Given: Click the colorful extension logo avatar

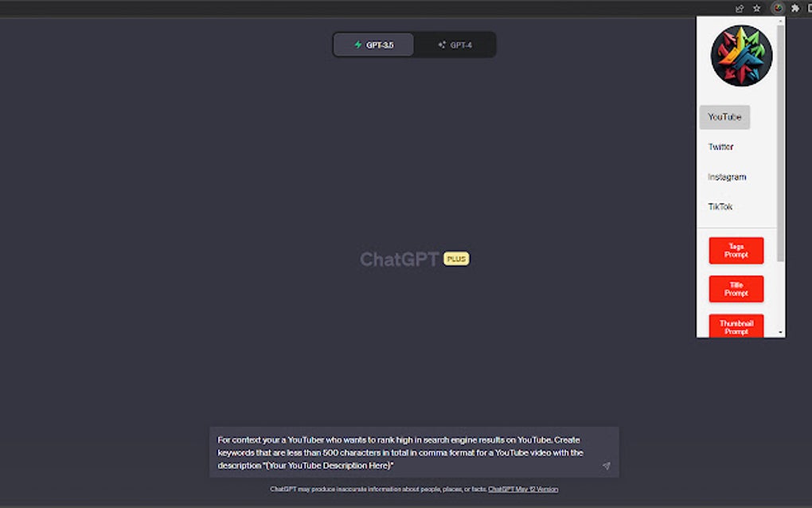Looking at the screenshot, I should point(740,54).
